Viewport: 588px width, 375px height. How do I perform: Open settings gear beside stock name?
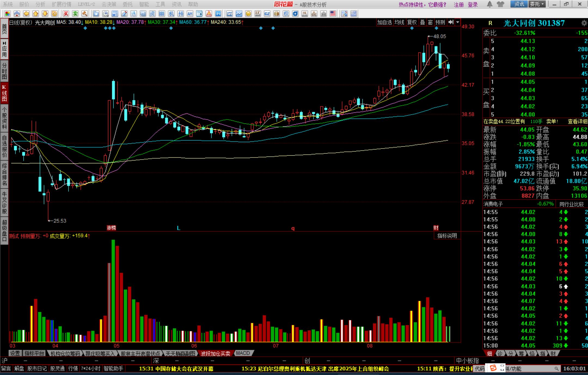tap(584, 23)
